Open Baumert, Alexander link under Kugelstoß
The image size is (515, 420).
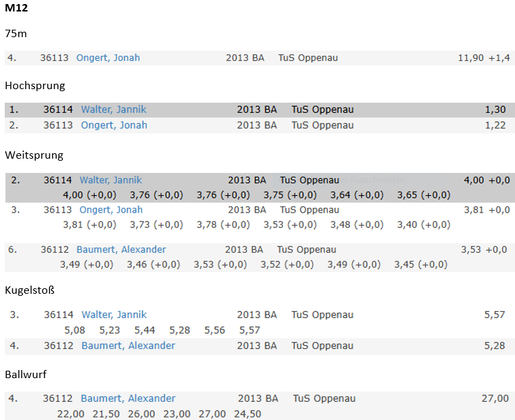point(128,346)
